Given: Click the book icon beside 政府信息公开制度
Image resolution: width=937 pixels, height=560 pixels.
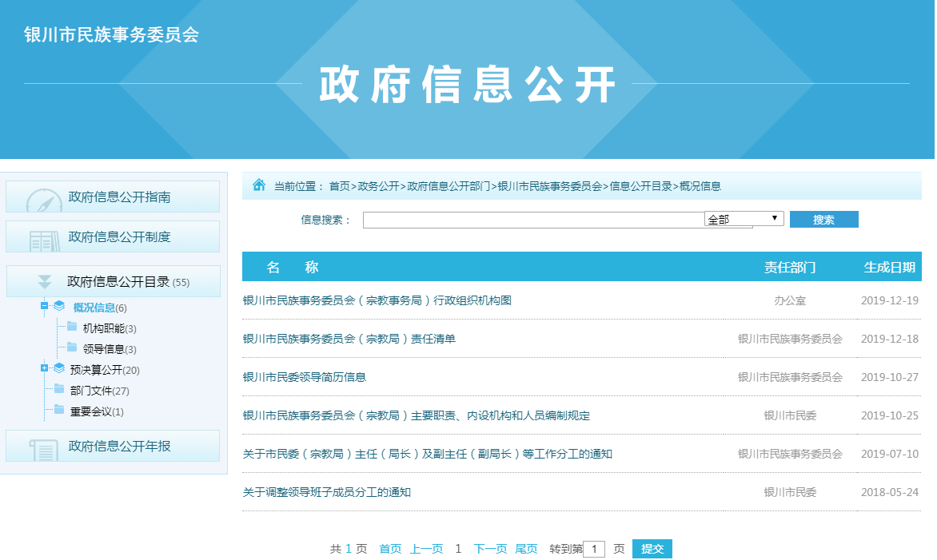Looking at the screenshot, I should click(44, 240).
